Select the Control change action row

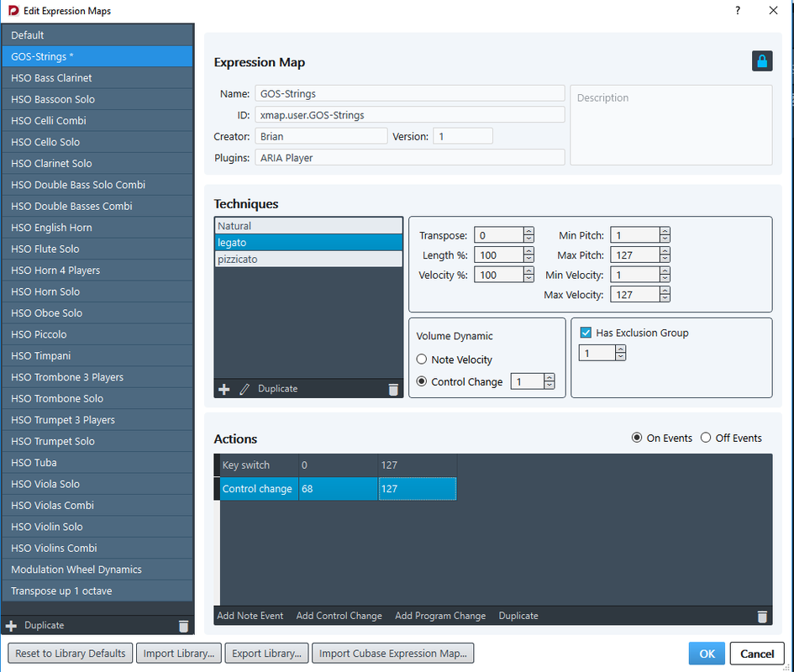(339, 489)
